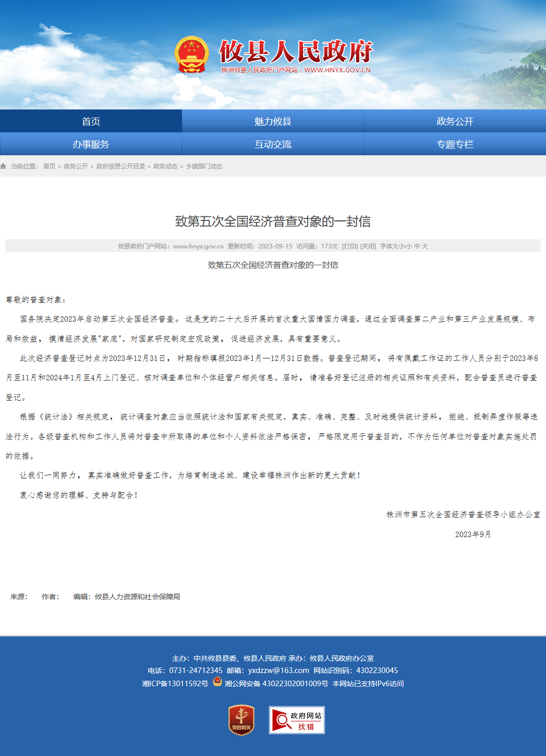Open the 互动交流 section
This screenshot has width=546, height=756.
273,144
